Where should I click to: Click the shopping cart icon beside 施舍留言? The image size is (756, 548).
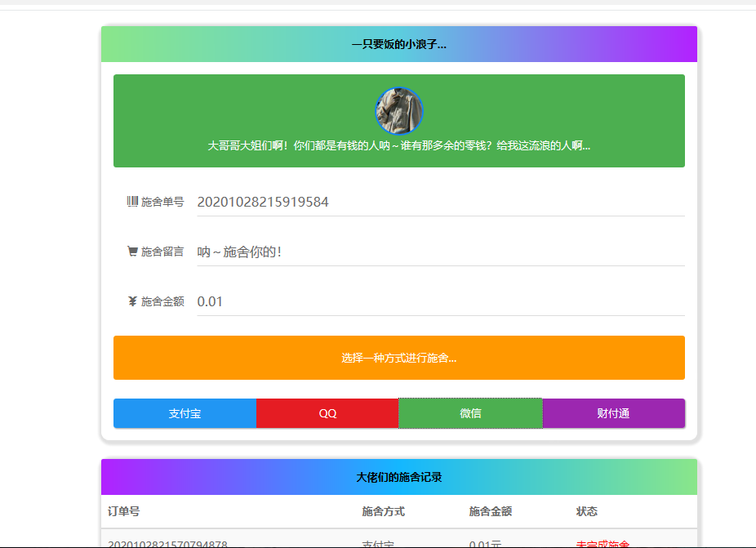[132, 252]
